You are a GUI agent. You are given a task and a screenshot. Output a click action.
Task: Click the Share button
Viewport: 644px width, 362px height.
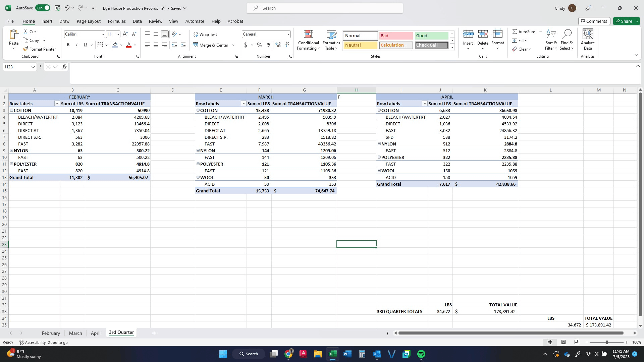626,21
